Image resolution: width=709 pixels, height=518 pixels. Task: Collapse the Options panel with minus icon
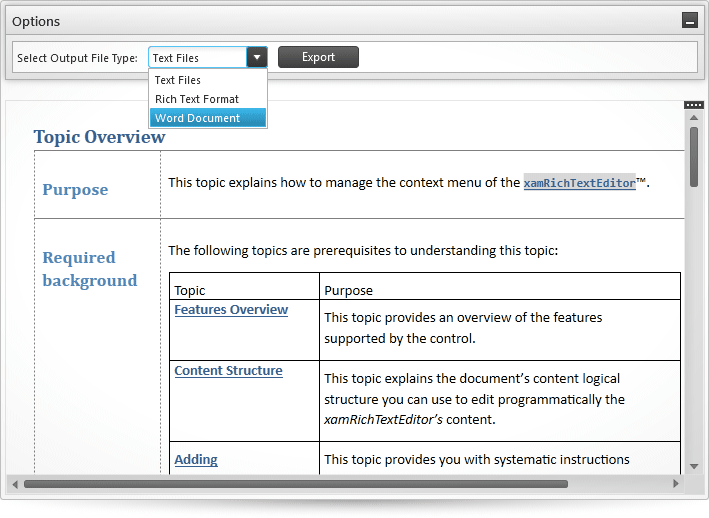(x=690, y=20)
